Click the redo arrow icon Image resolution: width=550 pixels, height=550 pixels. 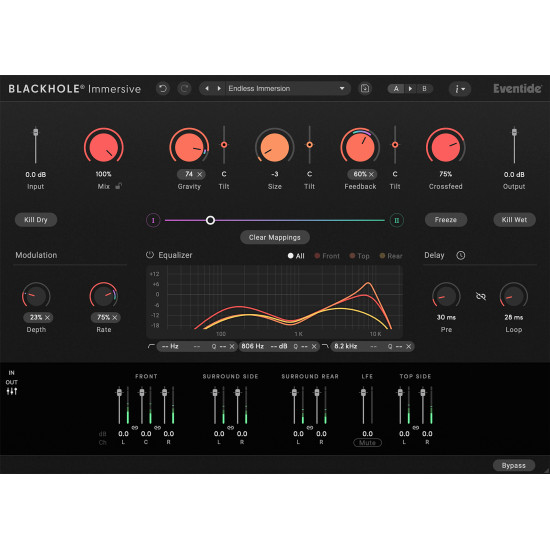[185, 88]
